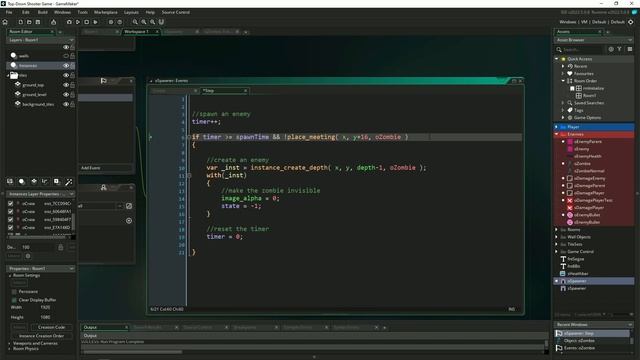Click the Debug icon in toolbar
The height and width of the screenshot is (360, 640).
pos(69,22)
